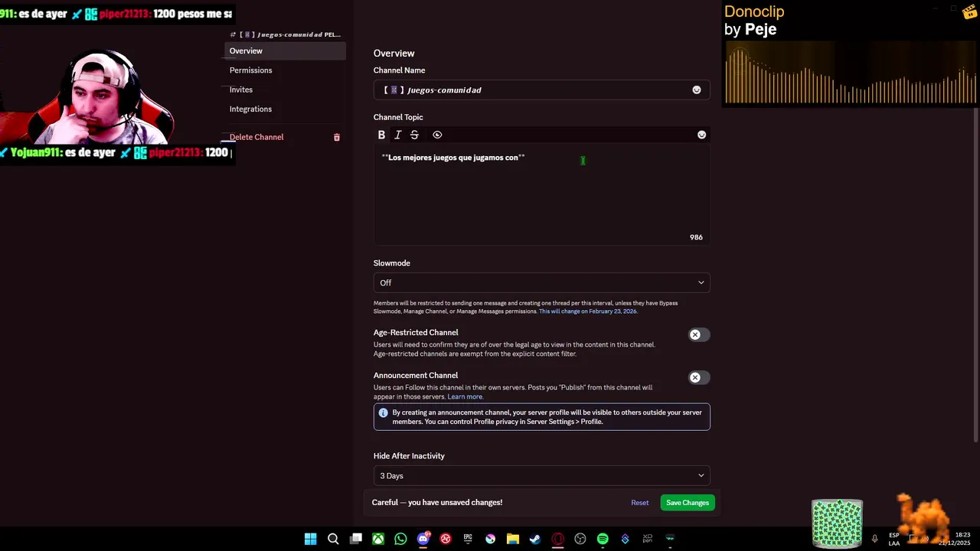Open emoji picker in Channel Topic toolbar
Viewport: 980px width, 551px height.
701,135
